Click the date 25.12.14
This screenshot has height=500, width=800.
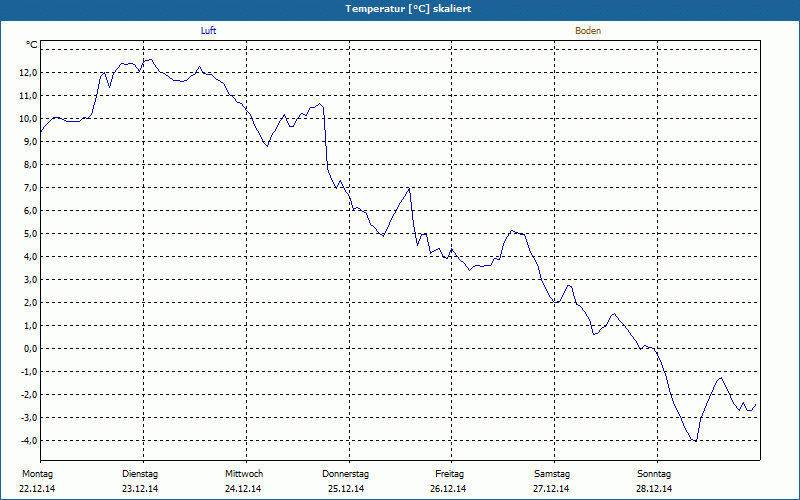346,489
